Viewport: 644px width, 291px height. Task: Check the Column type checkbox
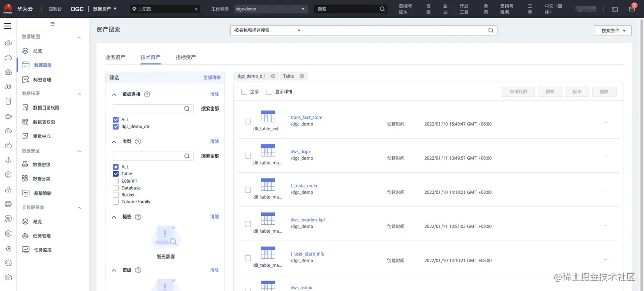[x=116, y=181]
